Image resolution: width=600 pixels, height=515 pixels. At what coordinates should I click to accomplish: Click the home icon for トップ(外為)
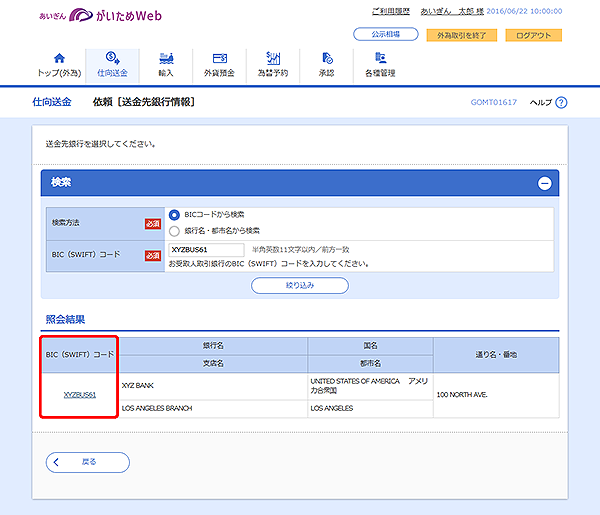coord(58,58)
